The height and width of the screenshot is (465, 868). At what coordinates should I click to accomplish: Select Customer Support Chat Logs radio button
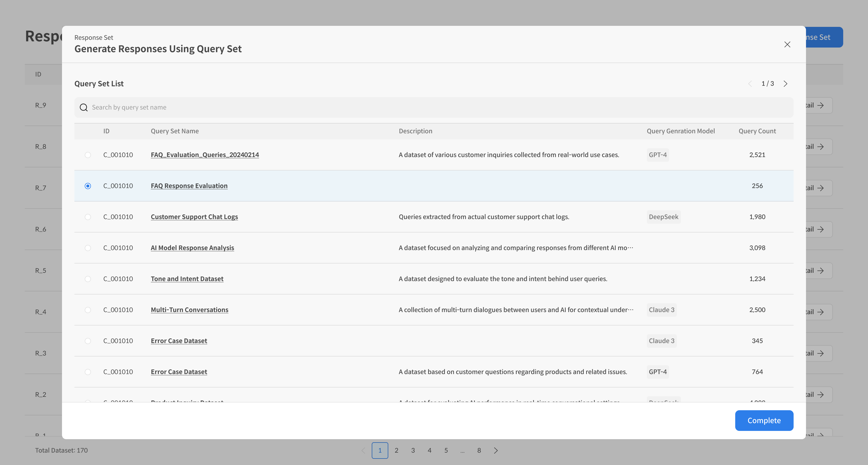(x=88, y=217)
